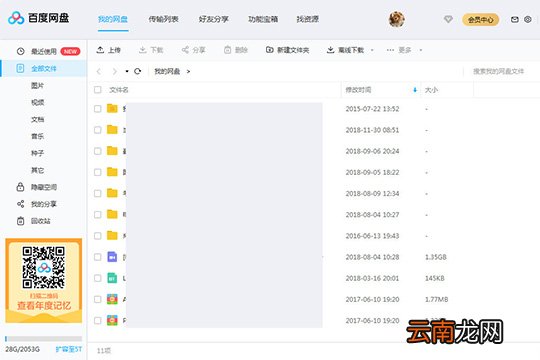This screenshot has height=360, width=540.
Task: Check the folder dated 2015-07-22 13:52
Action: coord(98,109)
